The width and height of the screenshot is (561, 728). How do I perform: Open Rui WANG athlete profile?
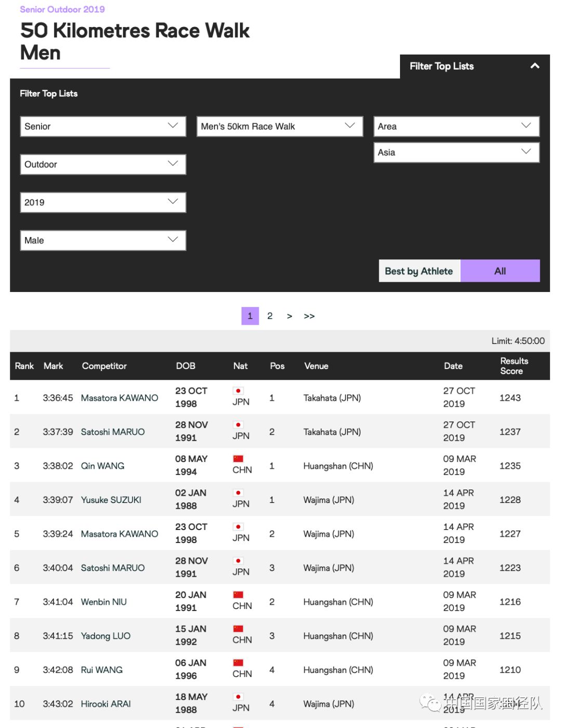coord(101,670)
